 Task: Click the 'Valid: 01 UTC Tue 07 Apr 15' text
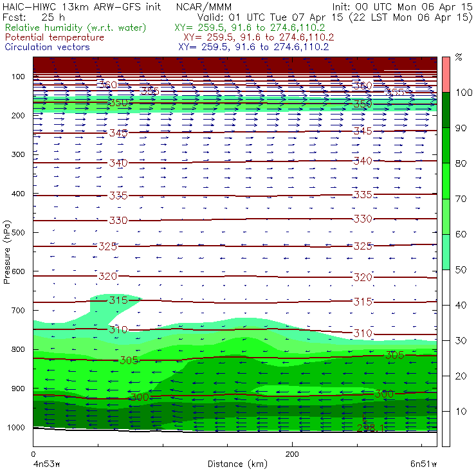click(x=271, y=17)
